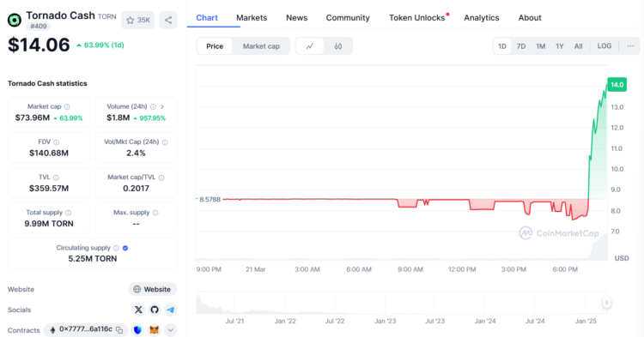
Task: Open the Telegram social link
Action: tap(171, 310)
